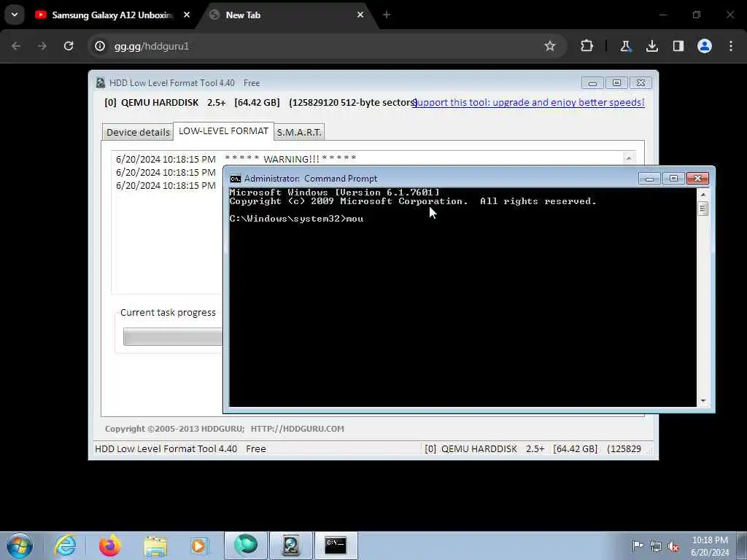Click the format log scroll up arrow
The height and width of the screenshot is (560, 747).
coord(629,158)
